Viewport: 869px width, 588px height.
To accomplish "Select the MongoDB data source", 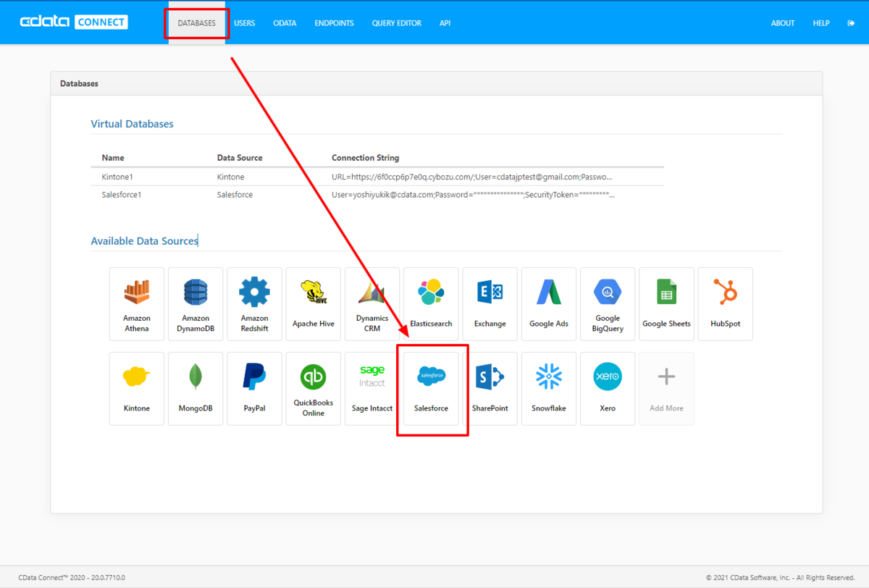I will [196, 389].
